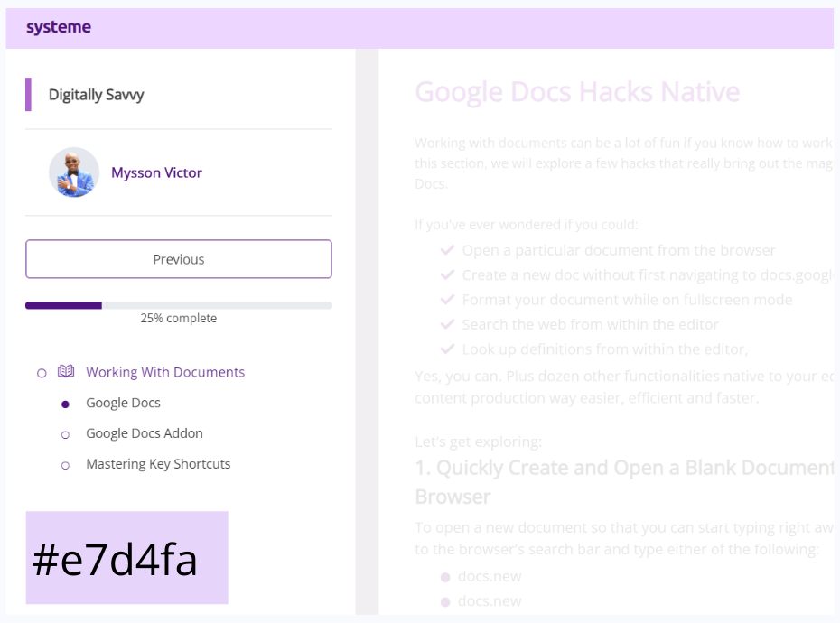
Task: Open Mysson Victor instructor name link
Action: pos(156,172)
